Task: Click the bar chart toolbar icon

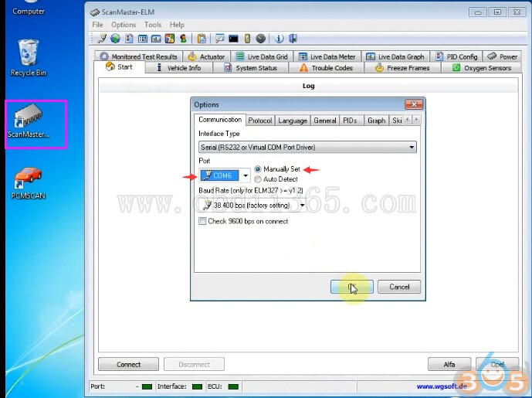Action: tap(156, 39)
